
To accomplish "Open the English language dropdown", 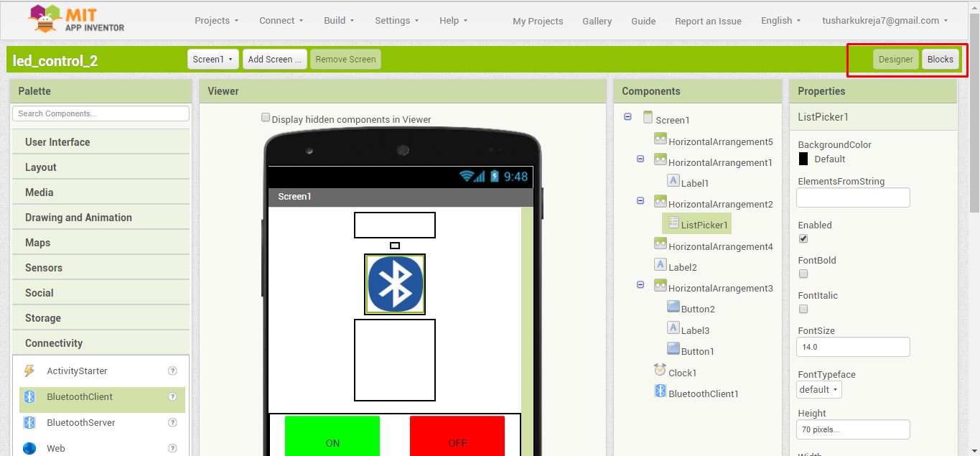I will (x=781, y=21).
